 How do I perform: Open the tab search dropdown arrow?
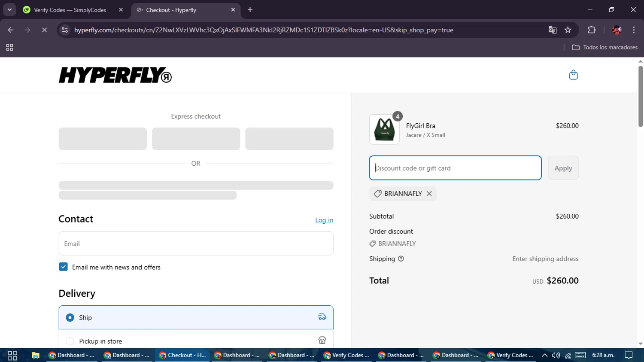point(9,9)
